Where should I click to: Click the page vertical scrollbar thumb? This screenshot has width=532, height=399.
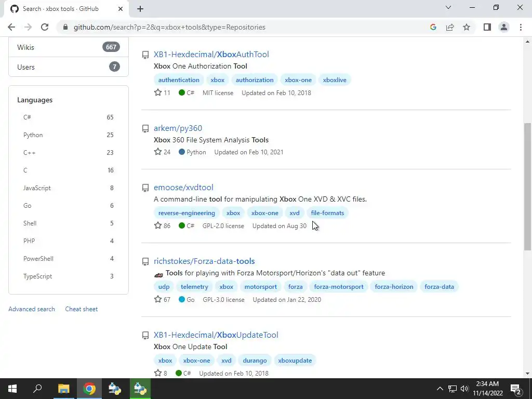point(527,187)
